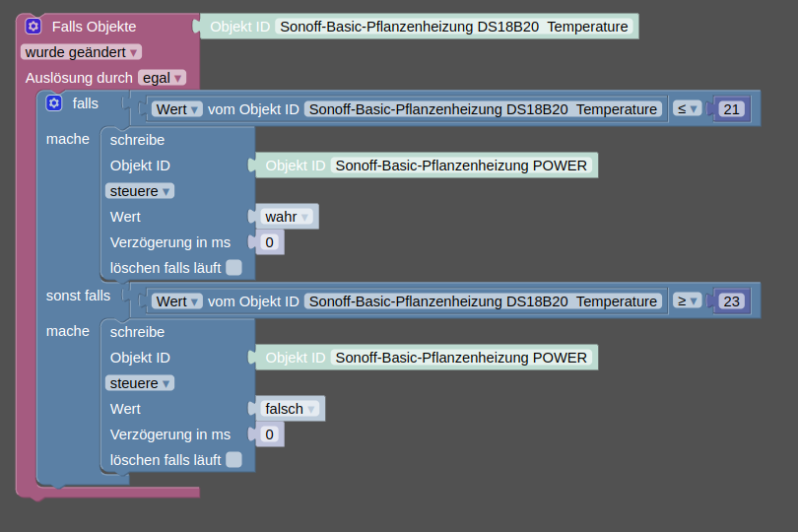Viewport: 798px width, 532px height.
Task: Toggle first 'löschen falls läuft' checkbox
Action: coord(233,267)
